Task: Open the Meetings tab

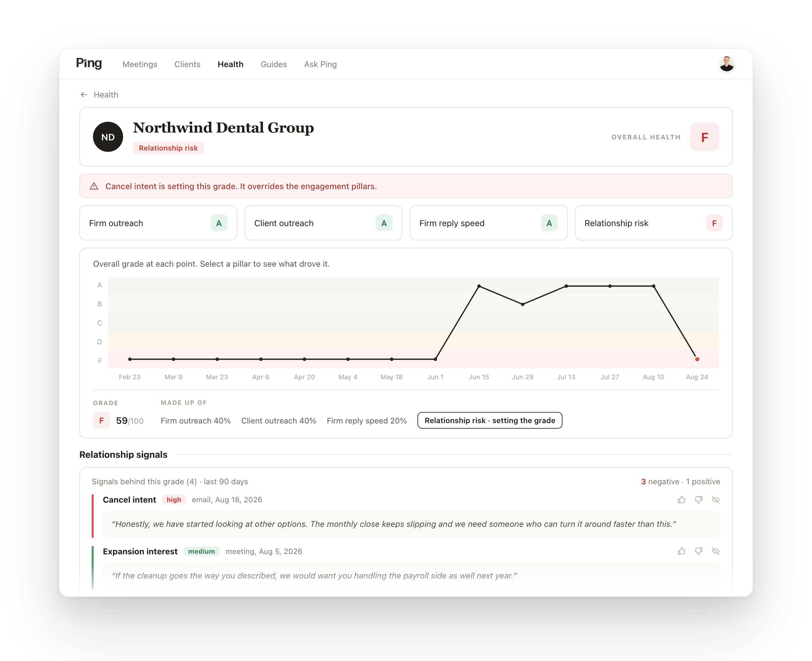Action: tap(140, 64)
